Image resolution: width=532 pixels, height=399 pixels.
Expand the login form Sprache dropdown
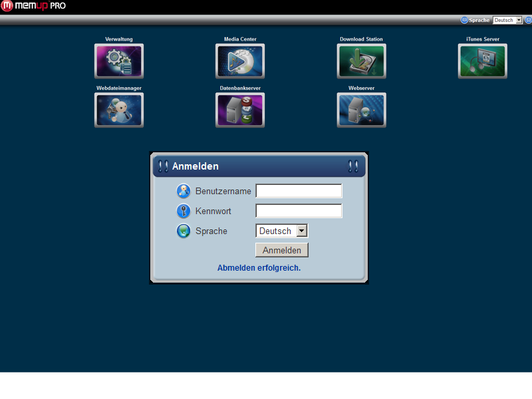281,231
